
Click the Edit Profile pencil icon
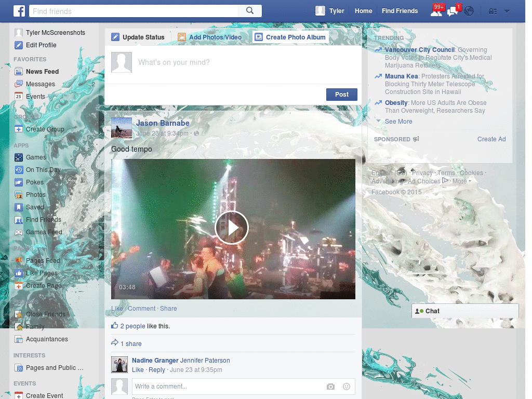(x=19, y=45)
